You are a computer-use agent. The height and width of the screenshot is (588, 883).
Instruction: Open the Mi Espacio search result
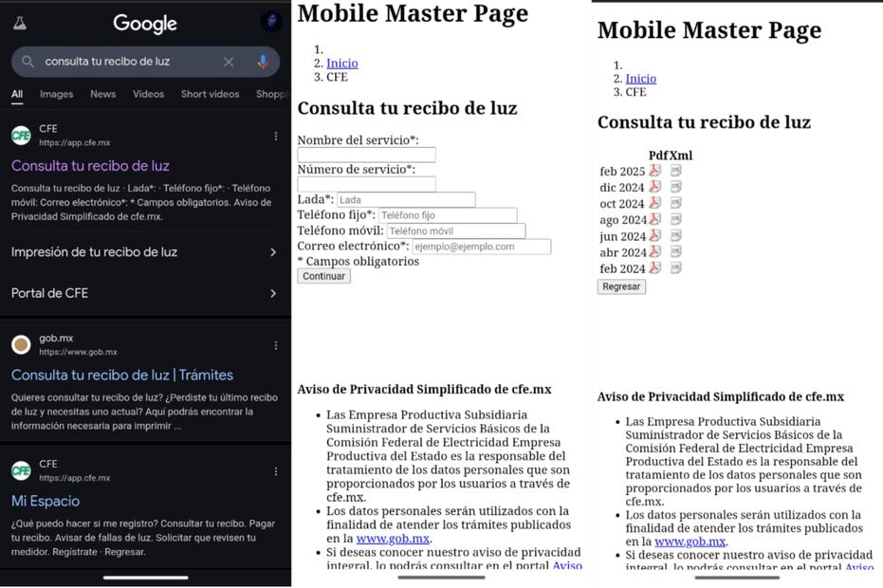[46, 501]
